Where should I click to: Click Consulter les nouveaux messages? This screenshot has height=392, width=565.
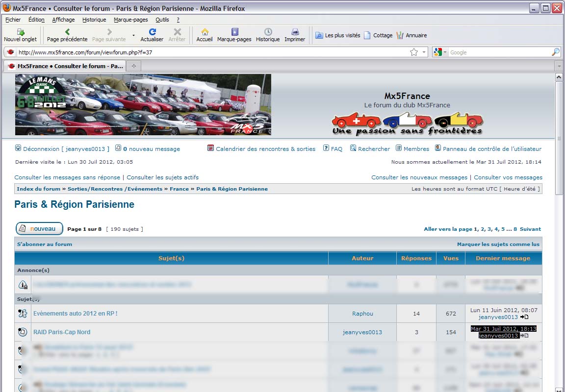click(419, 177)
